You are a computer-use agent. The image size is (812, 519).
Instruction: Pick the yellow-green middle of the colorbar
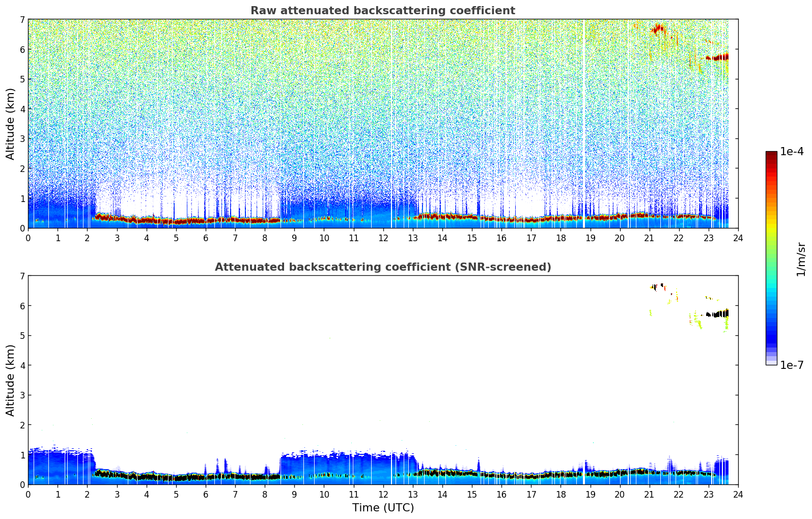(771, 234)
